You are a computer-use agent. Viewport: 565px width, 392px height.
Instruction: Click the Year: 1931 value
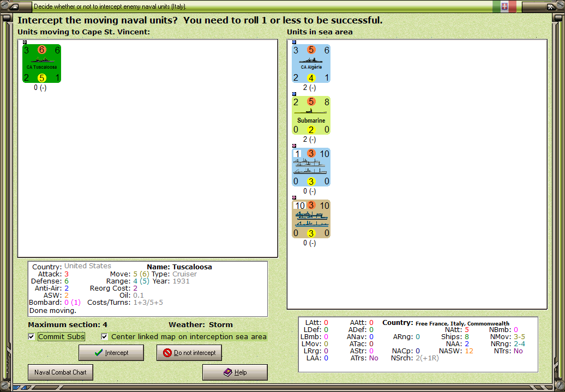[x=181, y=281]
